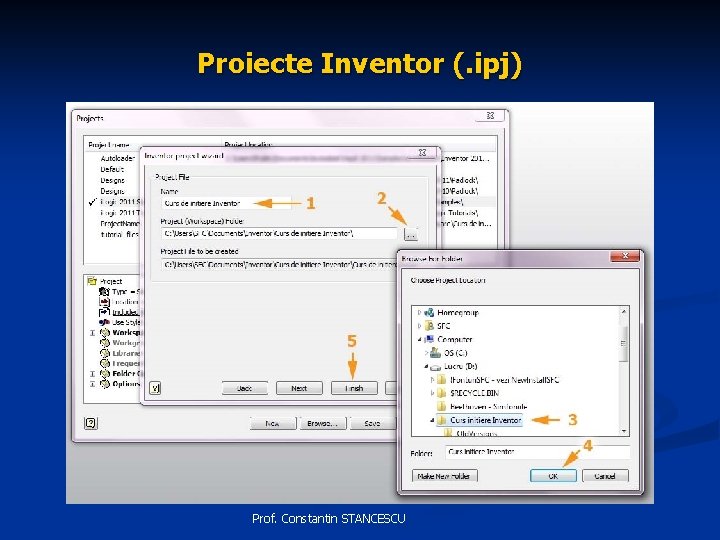
Task: Click the Workgroup search paths icon
Action: point(105,343)
